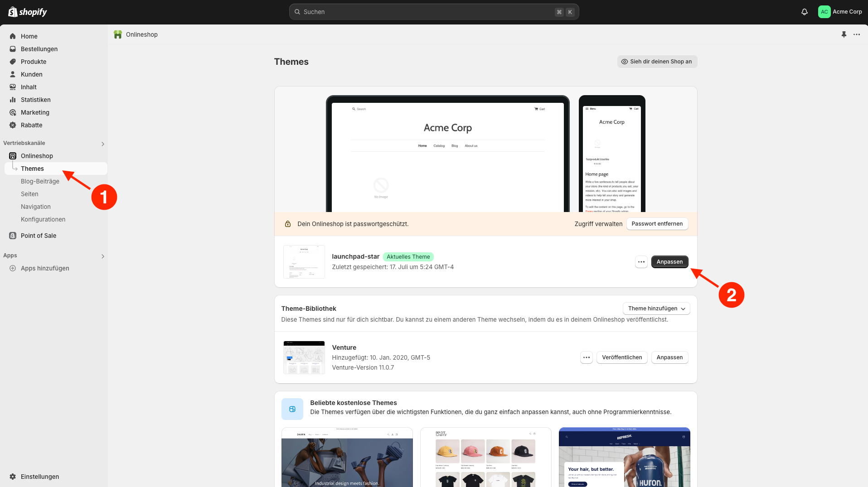
Task: Click the lock icon in password banner
Action: coord(287,224)
